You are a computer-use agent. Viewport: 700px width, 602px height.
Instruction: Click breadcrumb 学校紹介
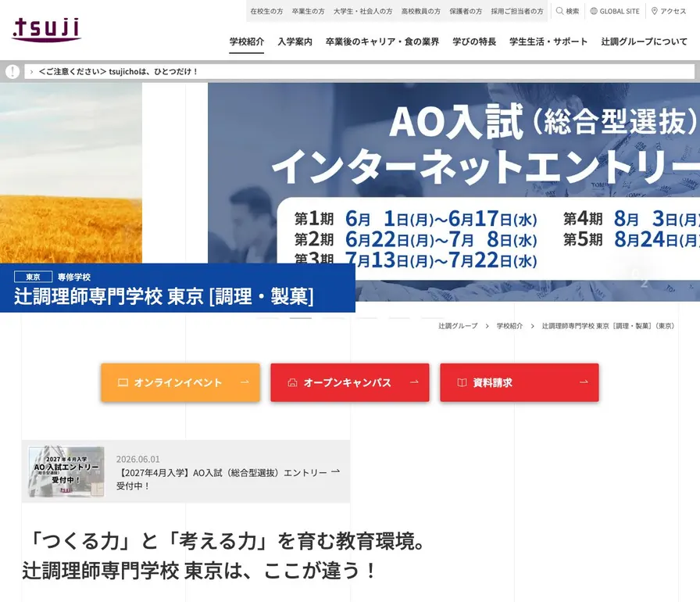tap(509, 326)
